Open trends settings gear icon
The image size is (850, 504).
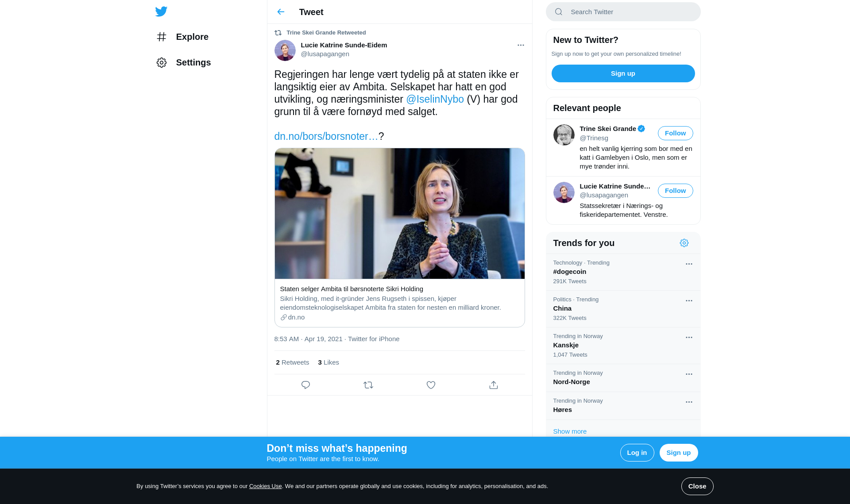[x=684, y=243]
